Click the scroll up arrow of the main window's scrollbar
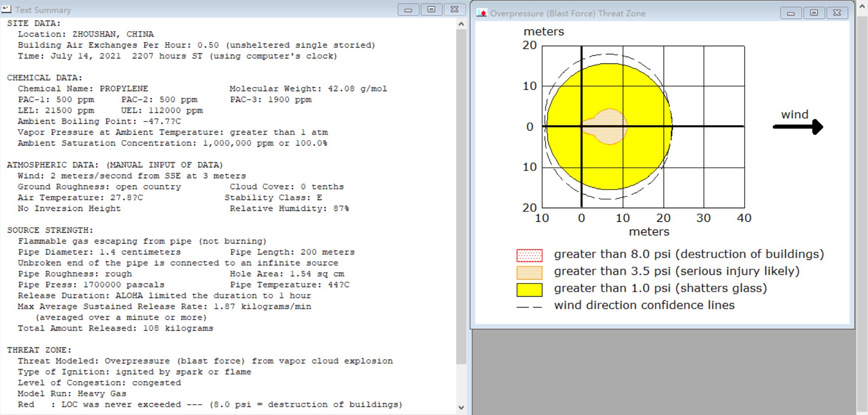Viewport: 868px width, 415px height. pos(862,7)
